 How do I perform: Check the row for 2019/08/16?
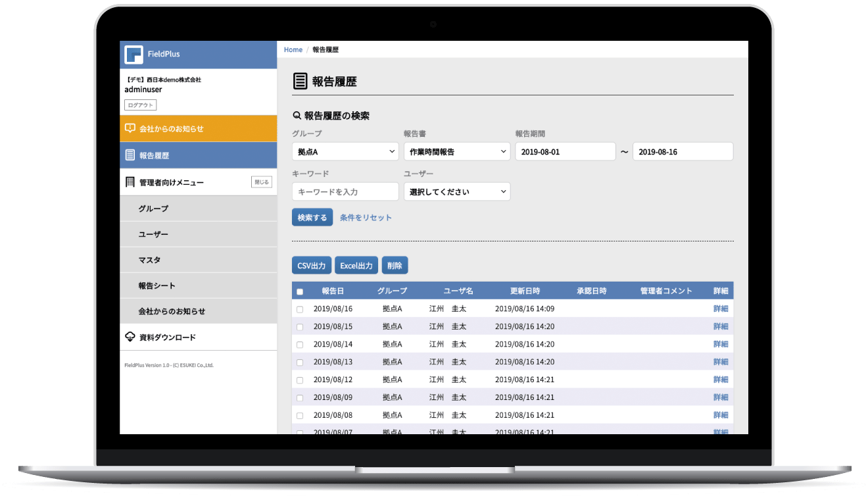300,309
